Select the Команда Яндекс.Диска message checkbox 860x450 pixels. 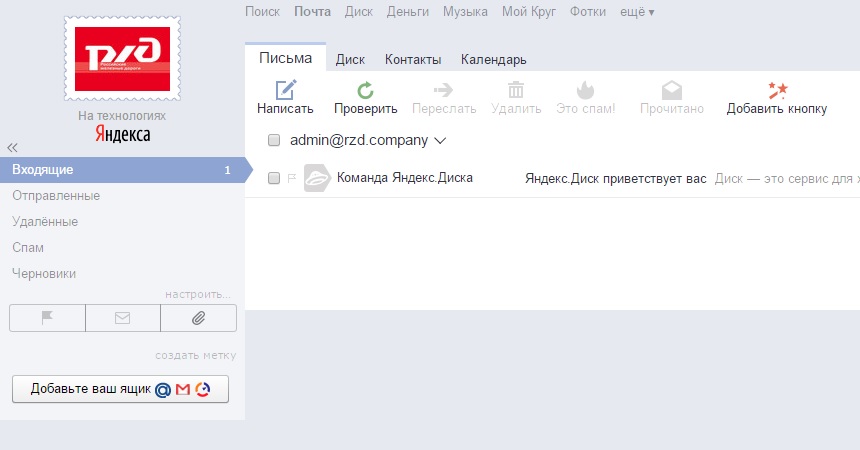tap(274, 178)
